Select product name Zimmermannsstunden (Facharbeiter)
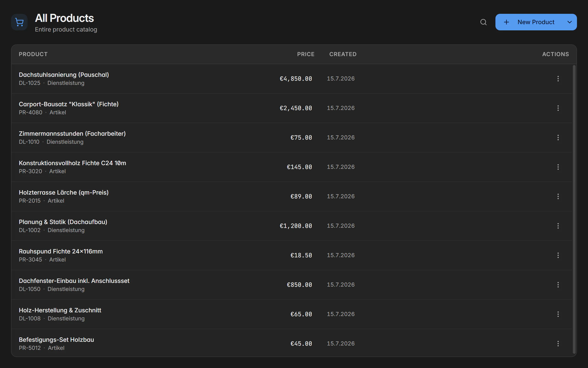Screen dimensions: 588x368 pyautogui.click(x=72, y=134)
